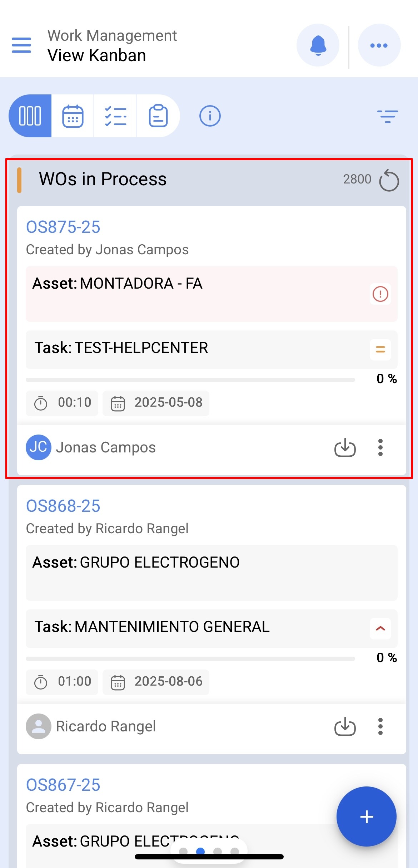This screenshot has height=868, width=418.
Task: Switch to calendar view tab
Action: coord(73,116)
